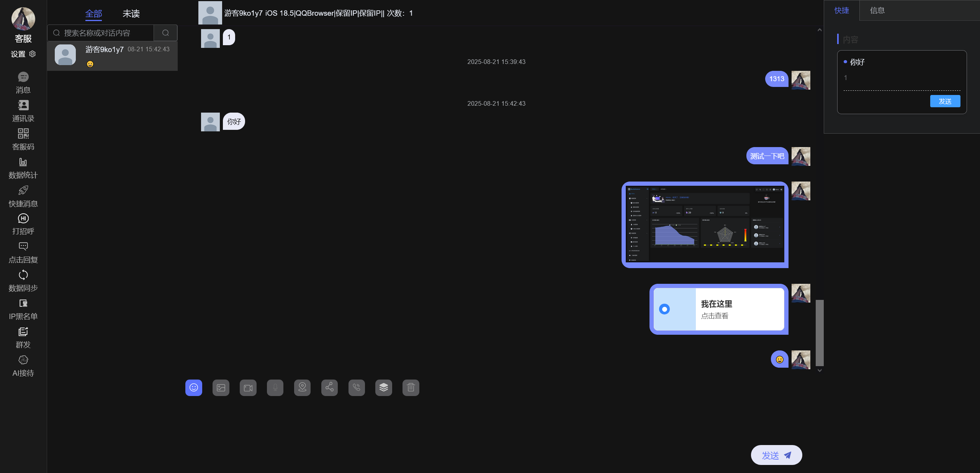Click the bottom 发送 send message button
Viewport: 980px width, 473px height.
click(776, 455)
